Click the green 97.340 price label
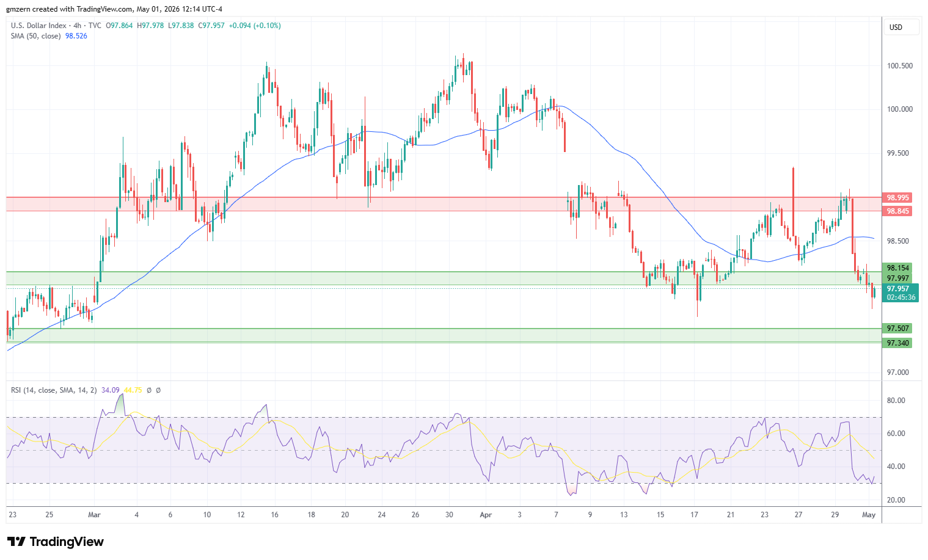This screenshot has width=928, height=560. (898, 343)
